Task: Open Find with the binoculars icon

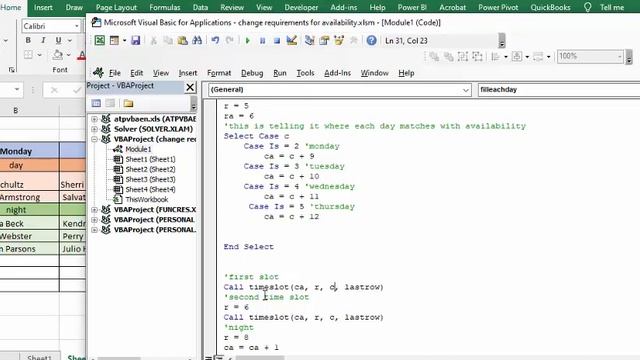Action: point(197,40)
